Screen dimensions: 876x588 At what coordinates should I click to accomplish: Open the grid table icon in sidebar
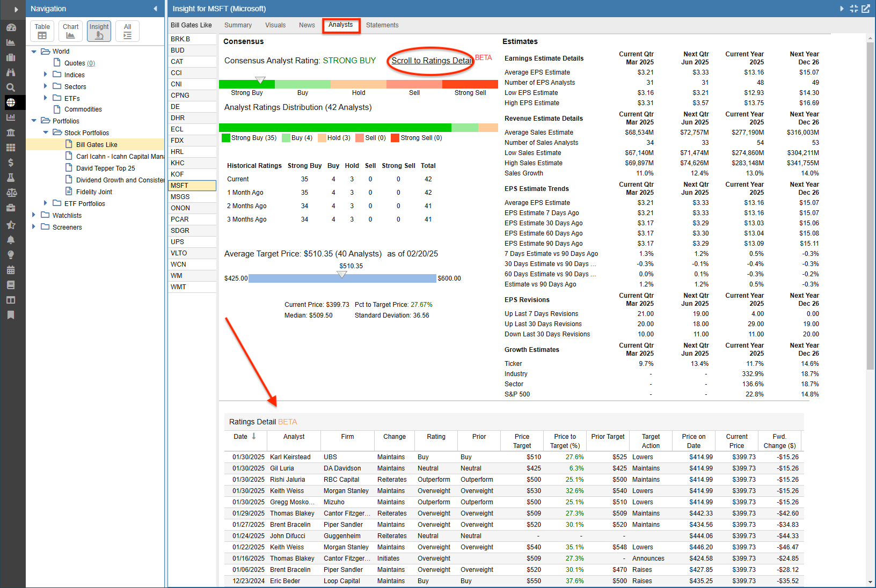[11, 148]
